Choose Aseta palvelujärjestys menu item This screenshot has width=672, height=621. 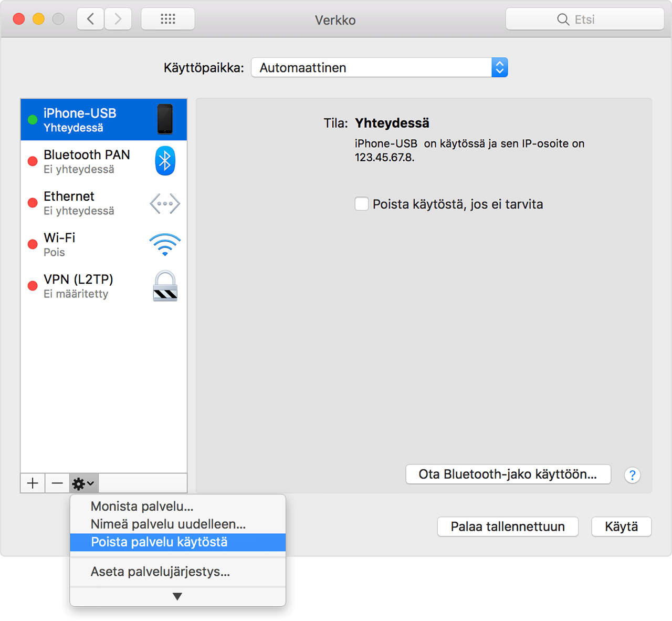(178, 572)
